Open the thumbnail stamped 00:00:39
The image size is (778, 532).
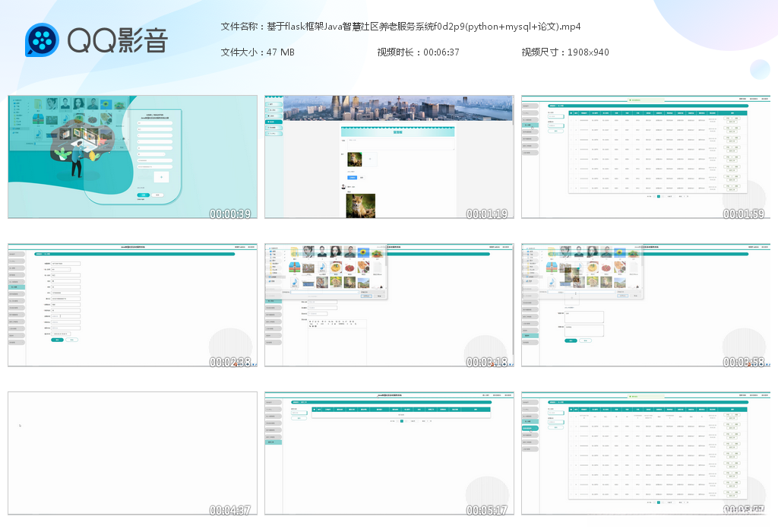132,157
